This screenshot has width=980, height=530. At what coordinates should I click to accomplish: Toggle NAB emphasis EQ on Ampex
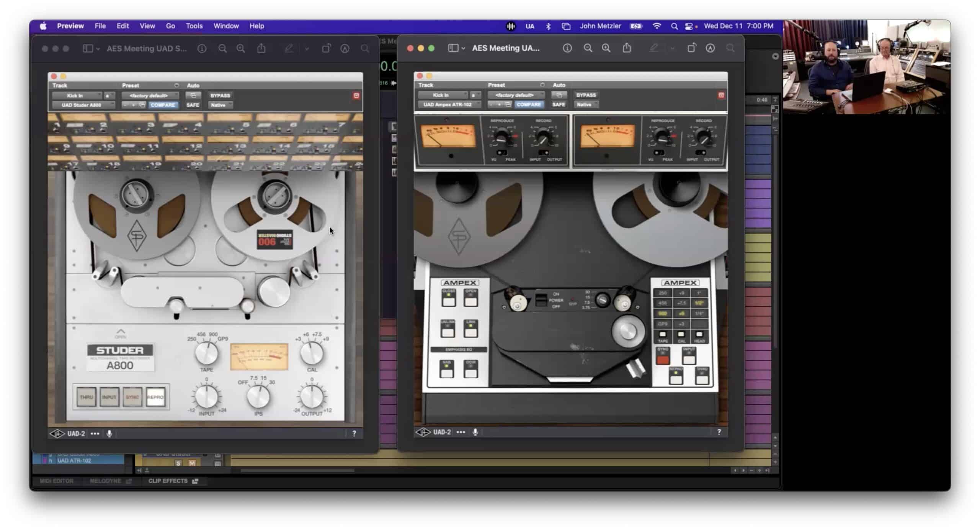(x=447, y=369)
